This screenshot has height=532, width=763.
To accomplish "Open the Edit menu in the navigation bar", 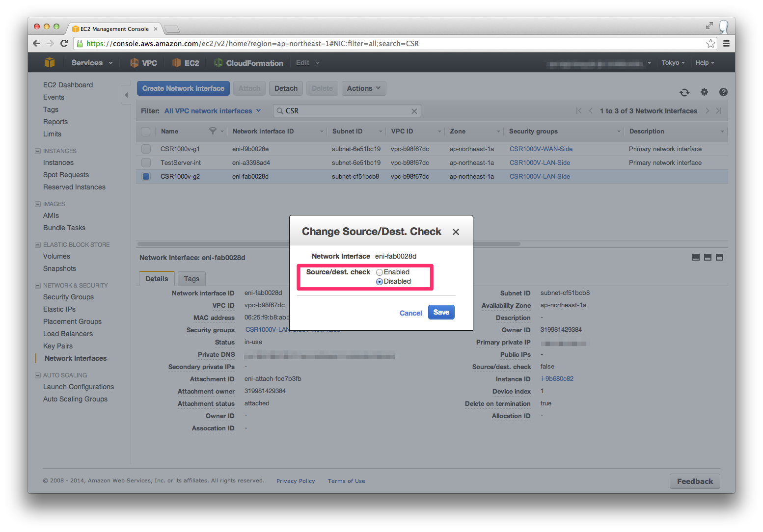I will click(306, 62).
